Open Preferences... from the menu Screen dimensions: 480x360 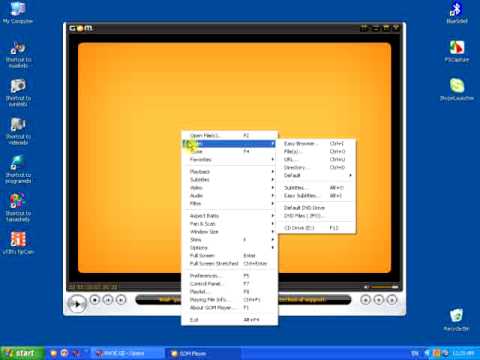[x=229, y=276]
